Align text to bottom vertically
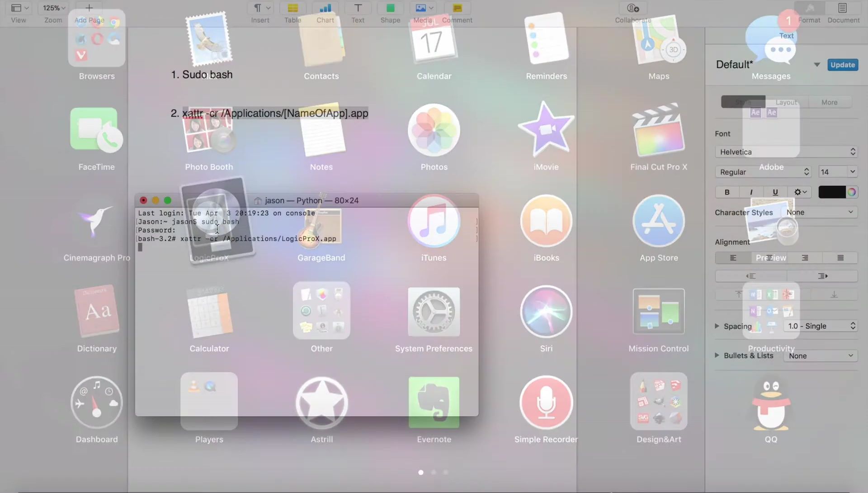This screenshot has width=868, height=493. point(834,294)
